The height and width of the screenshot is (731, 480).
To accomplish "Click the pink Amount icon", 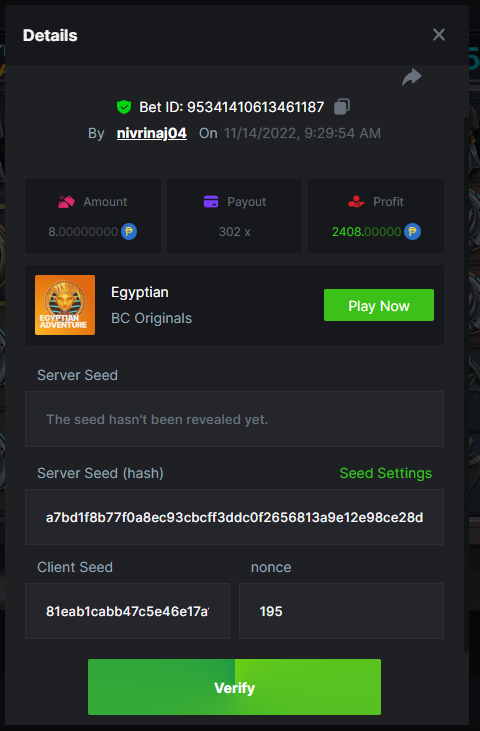I will click(x=66, y=202).
